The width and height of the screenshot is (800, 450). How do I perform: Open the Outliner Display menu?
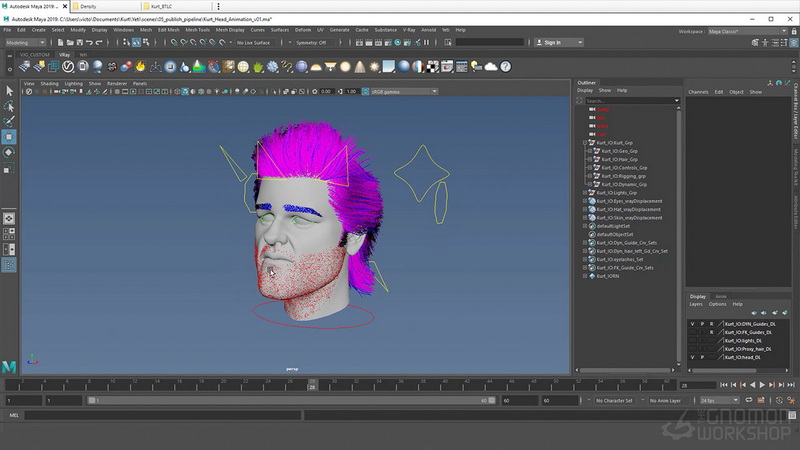[x=585, y=90]
